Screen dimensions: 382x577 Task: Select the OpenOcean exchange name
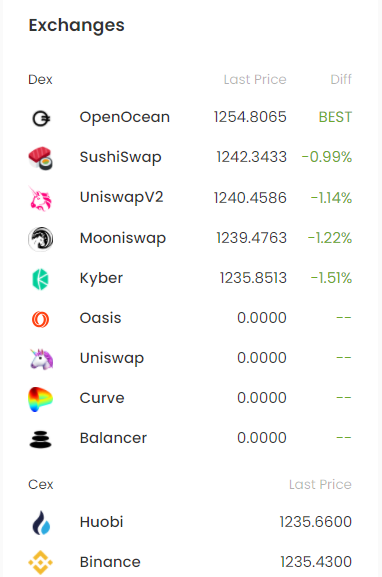point(125,117)
